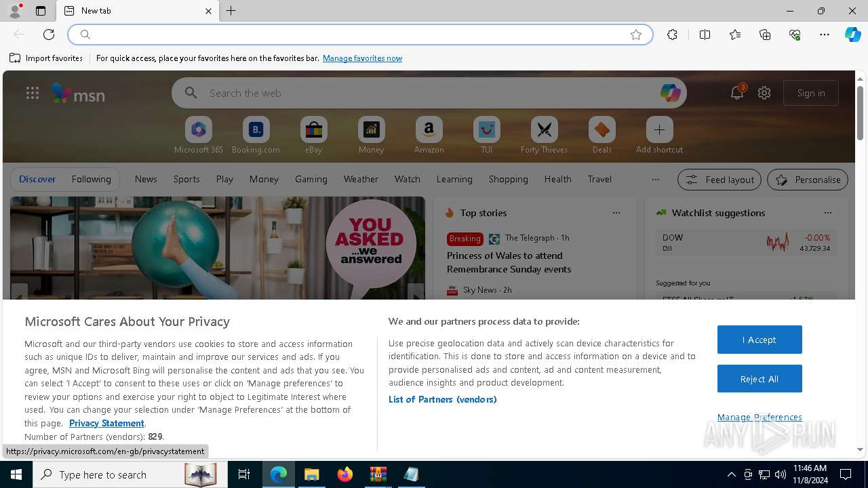Screen dimensions: 868x488
Task: Open the Collections icon
Action: 765,35
